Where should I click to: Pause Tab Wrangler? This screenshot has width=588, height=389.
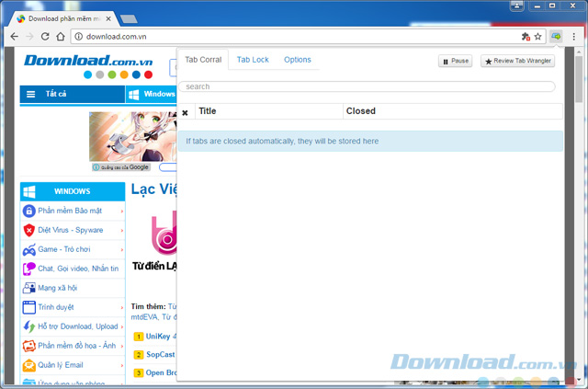[x=456, y=62]
